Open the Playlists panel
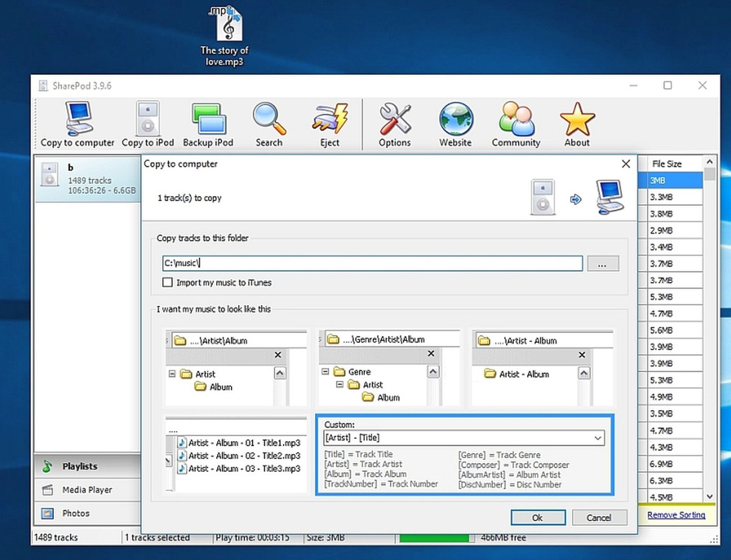 click(88, 466)
